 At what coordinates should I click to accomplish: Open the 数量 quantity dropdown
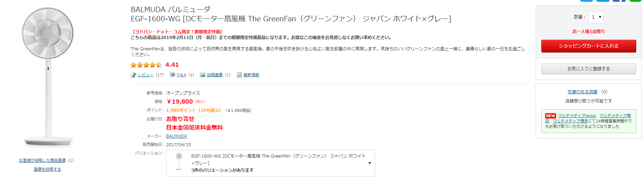(x=596, y=17)
